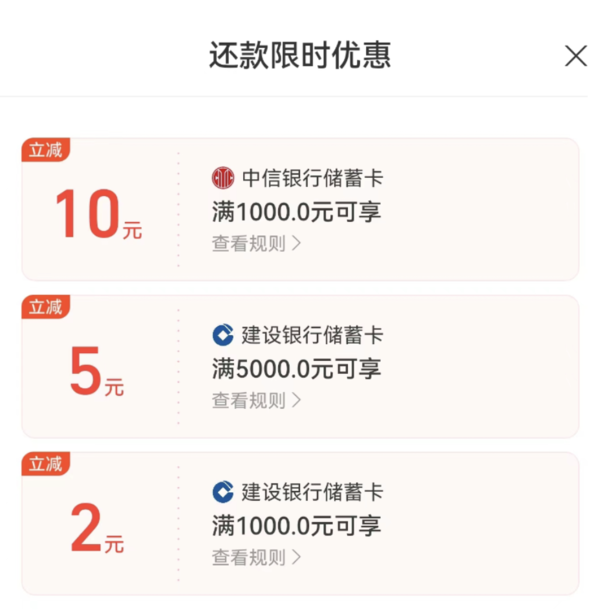Image resolution: width=600 pixels, height=612 pixels.
Task: Open 查看规则 for the 2元 建设银行 coupon
Action: pyautogui.click(x=256, y=557)
